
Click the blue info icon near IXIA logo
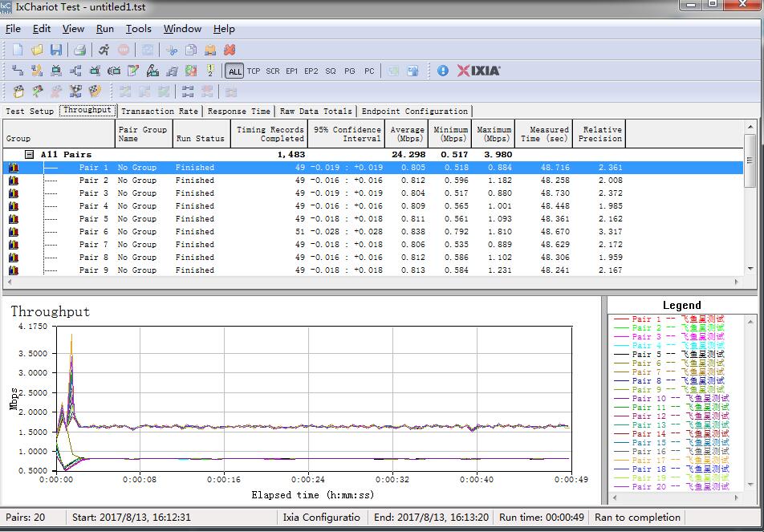[x=442, y=71]
